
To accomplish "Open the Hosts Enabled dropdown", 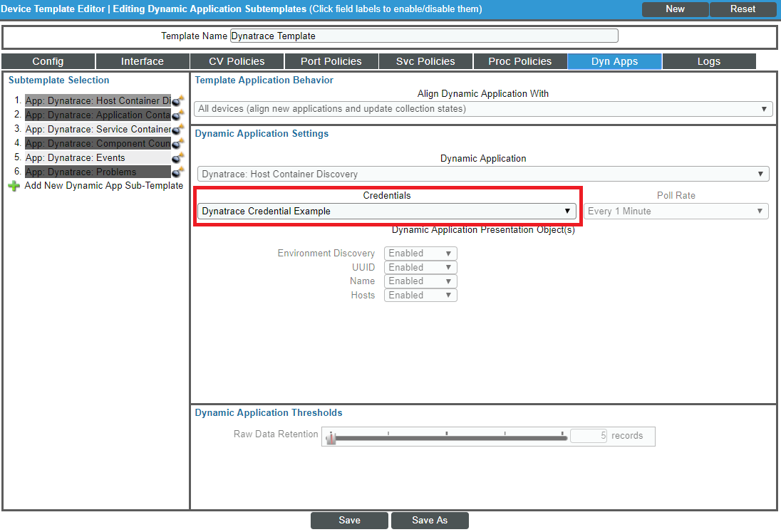I will click(x=420, y=295).
